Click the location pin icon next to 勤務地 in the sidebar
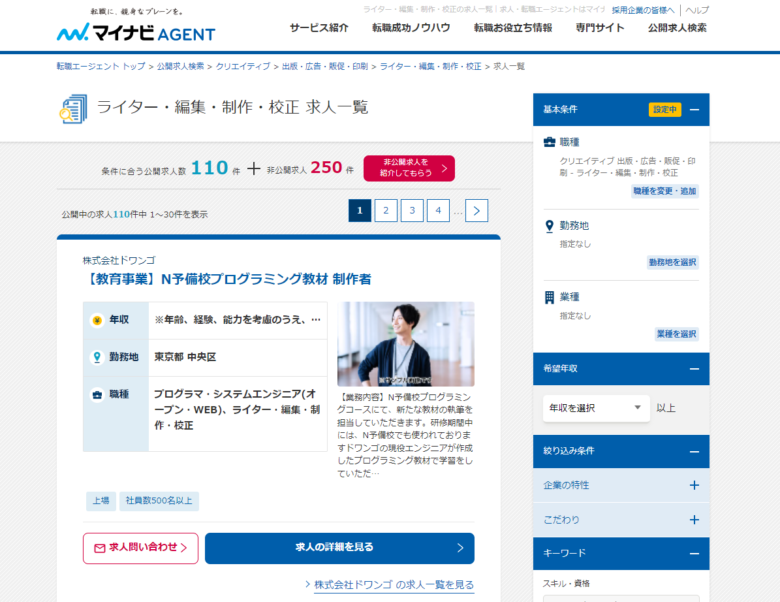The image size is (780, 602). [549, 226]
